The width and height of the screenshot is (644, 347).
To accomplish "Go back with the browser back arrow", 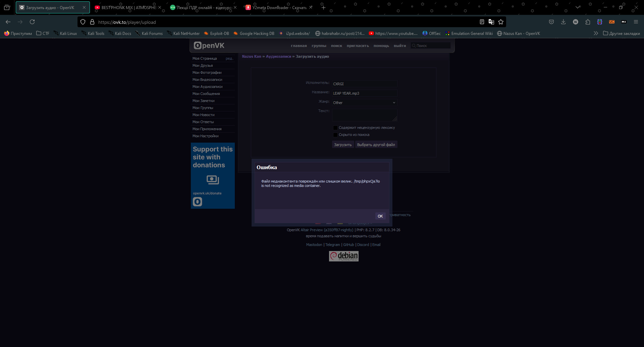I will (x=8, y=22).
